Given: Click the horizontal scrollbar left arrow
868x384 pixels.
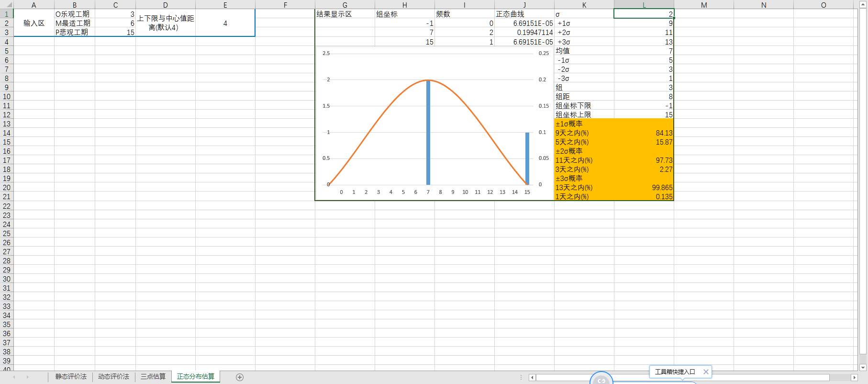Looking at the screenshot, I should tap(532, 378).
